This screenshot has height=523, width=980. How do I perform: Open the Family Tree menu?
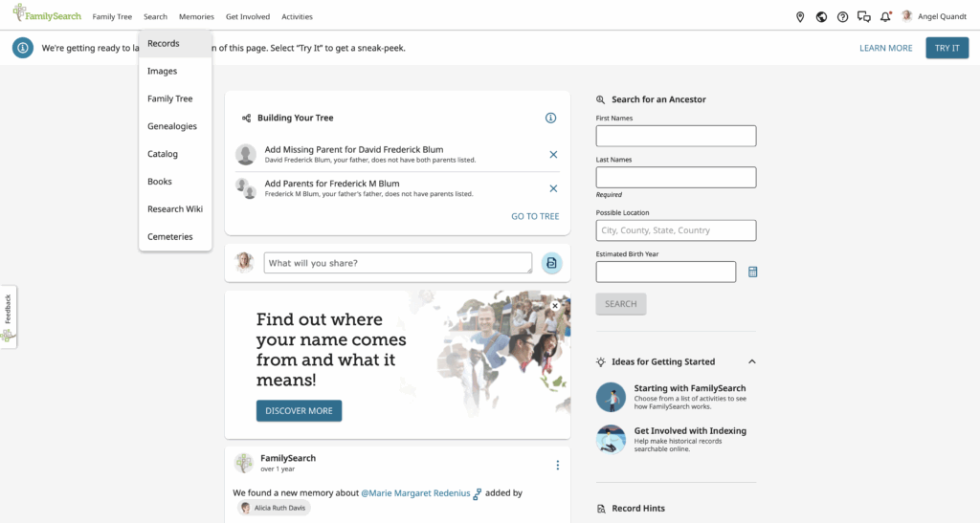pyautogui.click(x=112, y=17)
